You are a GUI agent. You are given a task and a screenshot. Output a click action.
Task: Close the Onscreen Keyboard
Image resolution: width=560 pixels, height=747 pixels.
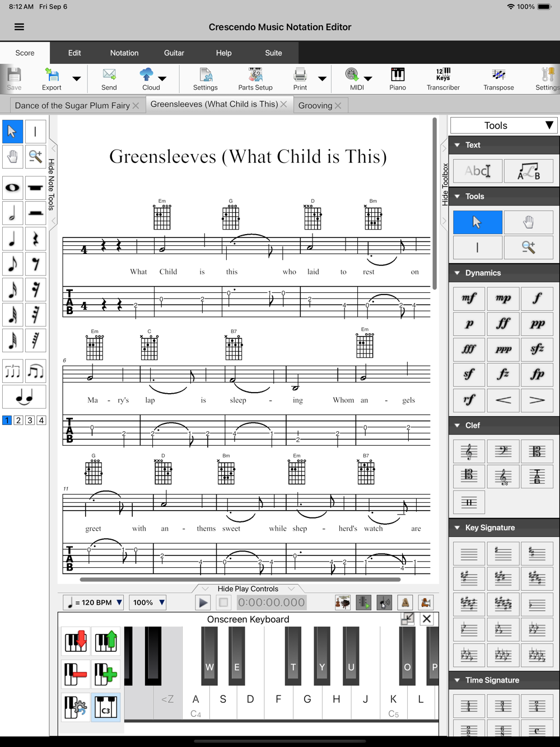point(427,619)
